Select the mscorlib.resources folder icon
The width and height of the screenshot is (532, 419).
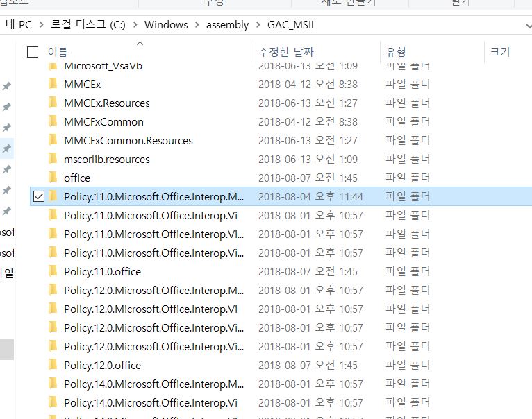53,159
